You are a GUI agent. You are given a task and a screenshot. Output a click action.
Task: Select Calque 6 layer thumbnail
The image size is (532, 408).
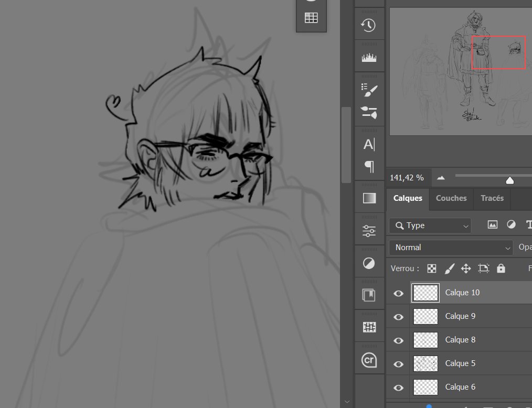point(425,387)
